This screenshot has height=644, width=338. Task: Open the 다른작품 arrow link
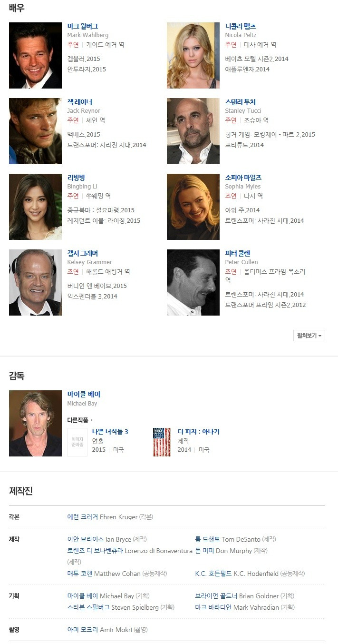pyautogui.click(x=80, y=420)
